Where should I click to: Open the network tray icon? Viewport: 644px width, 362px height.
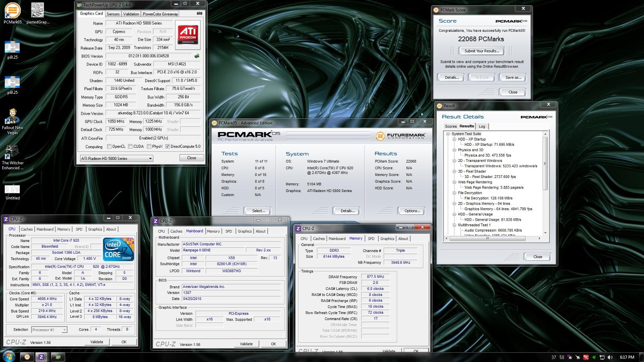coord(602,357)
